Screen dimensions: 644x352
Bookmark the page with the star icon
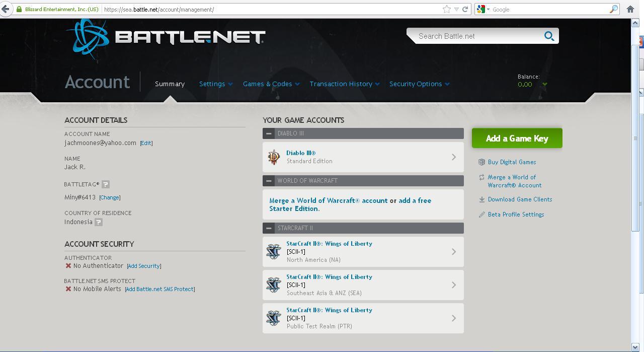click(x=446, y=9)
